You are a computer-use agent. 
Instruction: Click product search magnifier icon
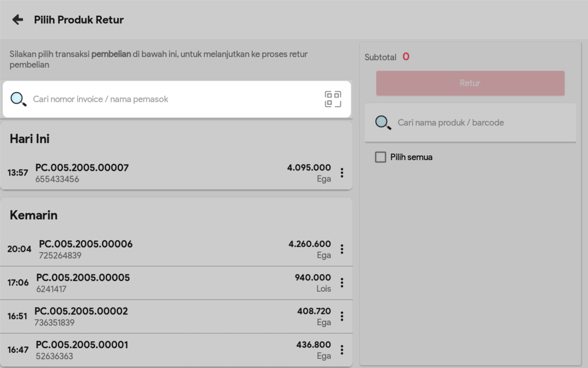pyautogui.click(x=383, y=123)
